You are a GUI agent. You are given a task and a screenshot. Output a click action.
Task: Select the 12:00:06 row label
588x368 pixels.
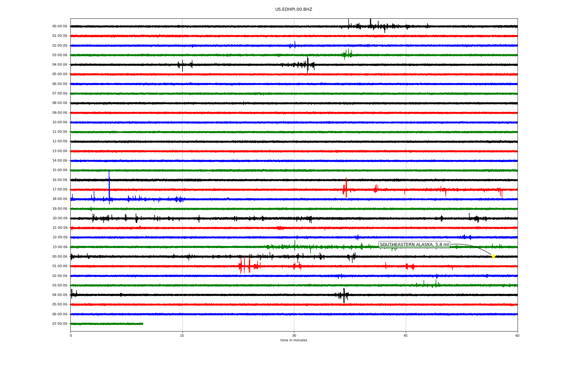tap(60, 141)
